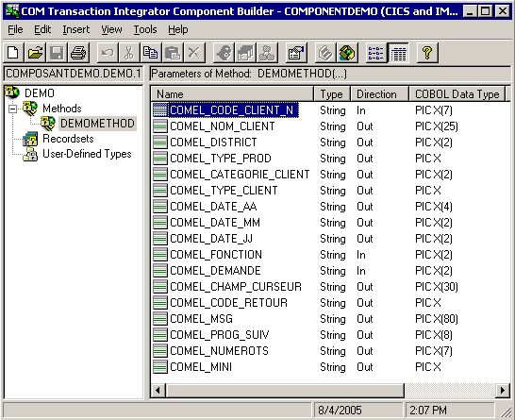The image size is (515, 420).
Task: Collapse the Methods tree node
Action: point(12,109)
